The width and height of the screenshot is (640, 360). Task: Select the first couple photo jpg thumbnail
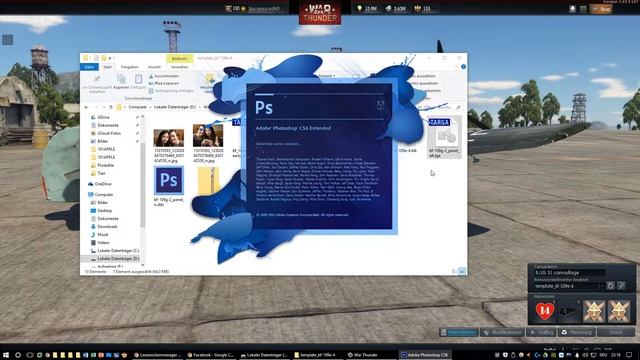169,138
